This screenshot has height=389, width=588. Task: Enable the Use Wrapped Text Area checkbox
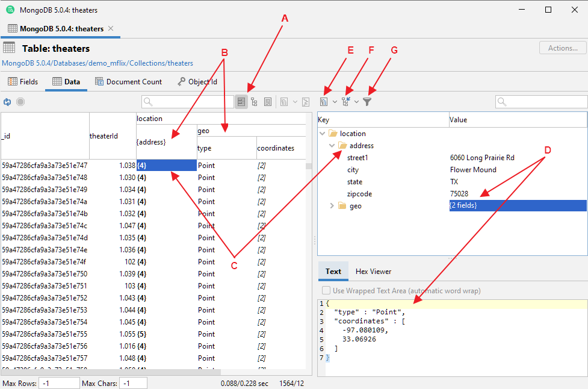(327, 290)
